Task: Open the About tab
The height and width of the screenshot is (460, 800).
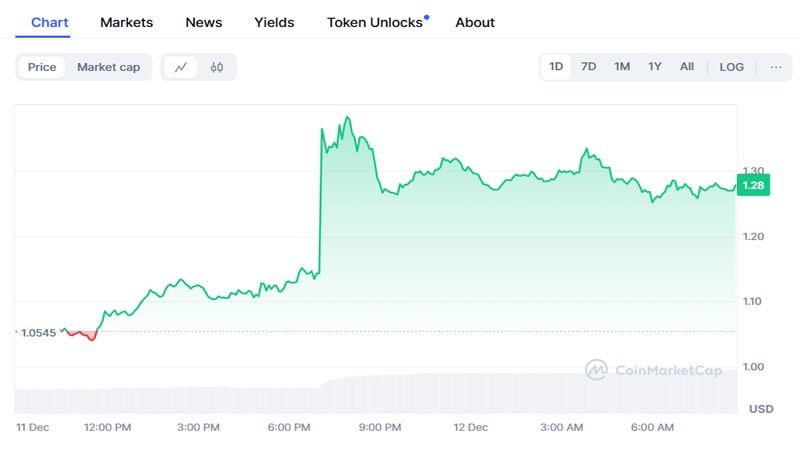Action: point(475,22)
